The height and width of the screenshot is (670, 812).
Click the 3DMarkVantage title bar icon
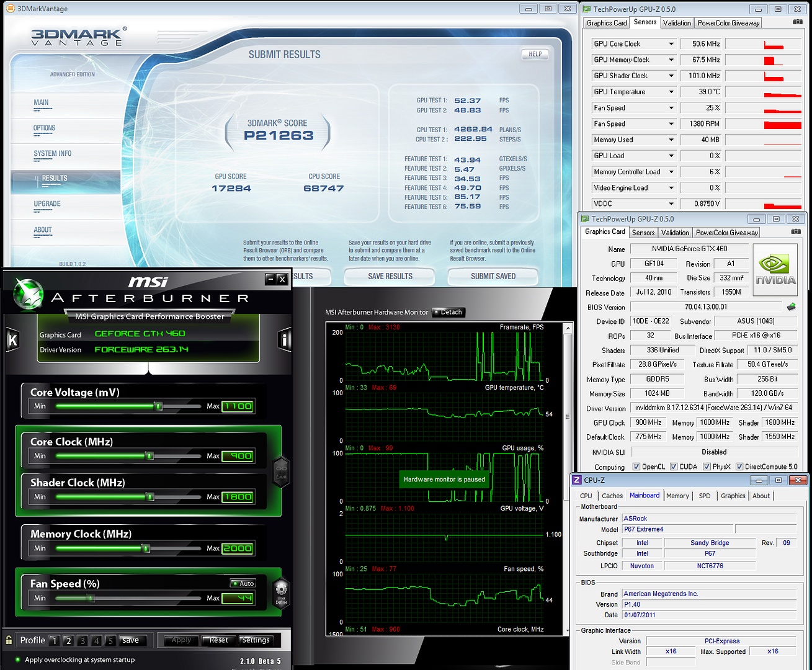[x=10, y=9]
